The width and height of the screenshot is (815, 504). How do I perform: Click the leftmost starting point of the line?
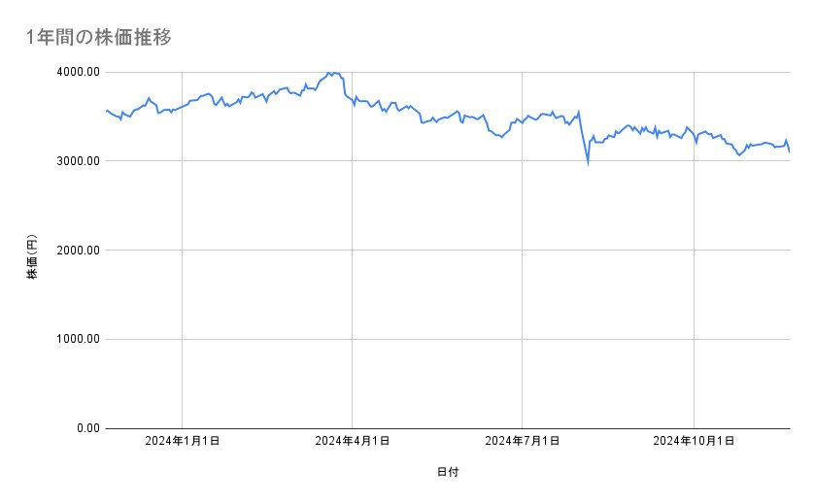tap(106, 111)
